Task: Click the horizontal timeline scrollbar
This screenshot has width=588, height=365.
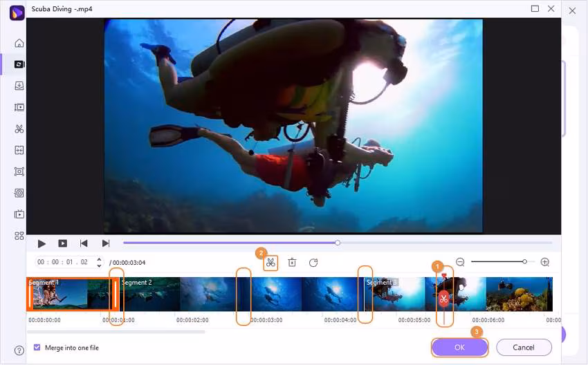Action: [116, 332]
